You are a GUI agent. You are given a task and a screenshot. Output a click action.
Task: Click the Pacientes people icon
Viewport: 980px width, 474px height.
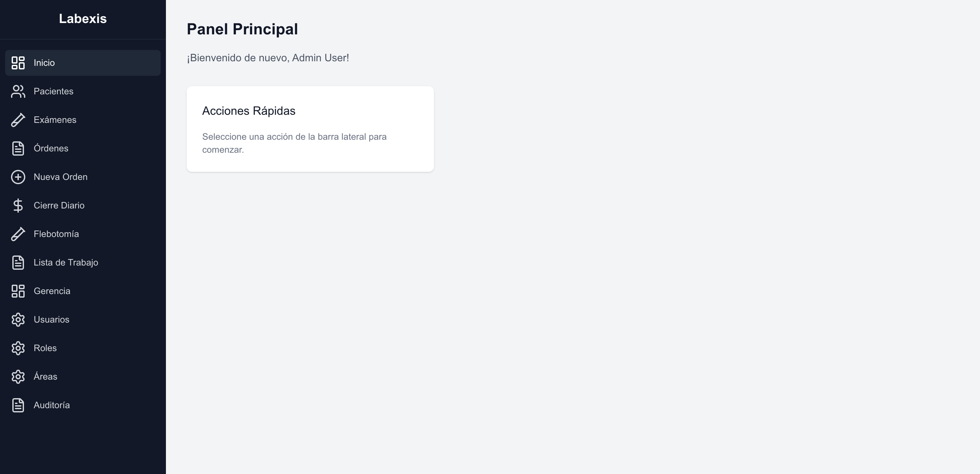coord(18,91)
